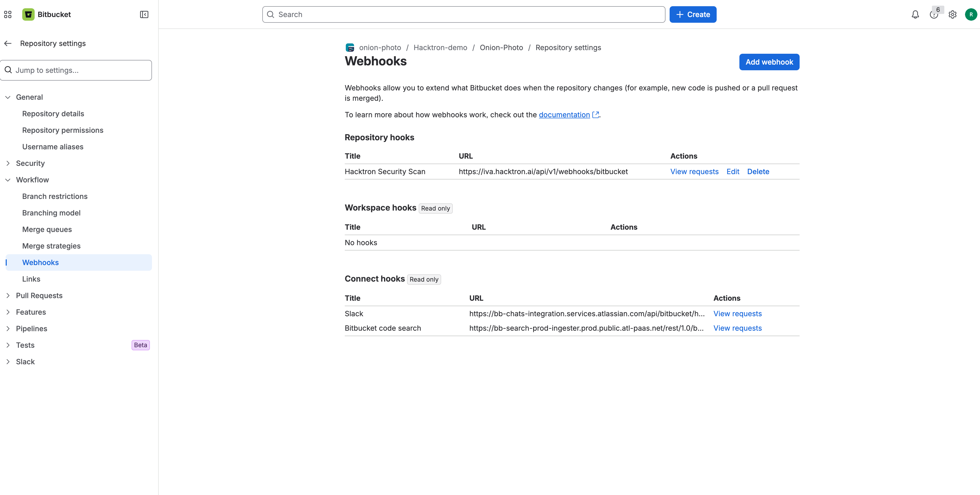Open the help icon with badge 6
The image size is (980, 495).
tap(934, 14)
